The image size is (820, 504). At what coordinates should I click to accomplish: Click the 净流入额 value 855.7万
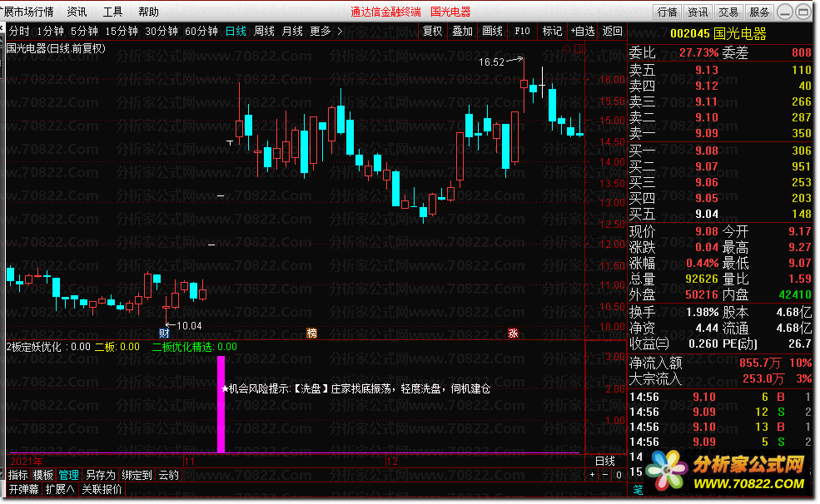[760, 363]
